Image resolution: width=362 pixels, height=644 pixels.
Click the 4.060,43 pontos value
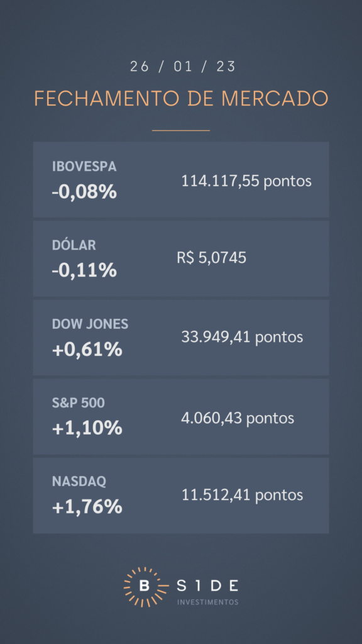pos(238,418)
